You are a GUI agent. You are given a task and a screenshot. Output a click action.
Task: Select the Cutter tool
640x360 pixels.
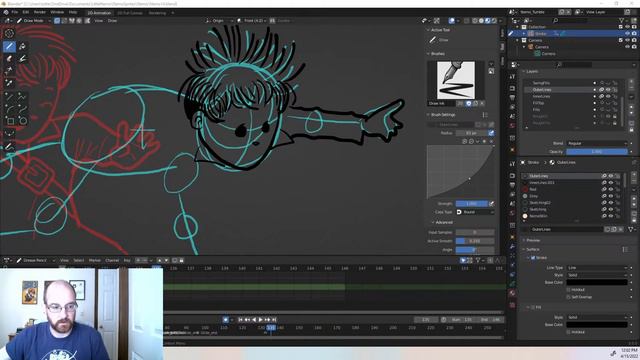coord(9,71)
